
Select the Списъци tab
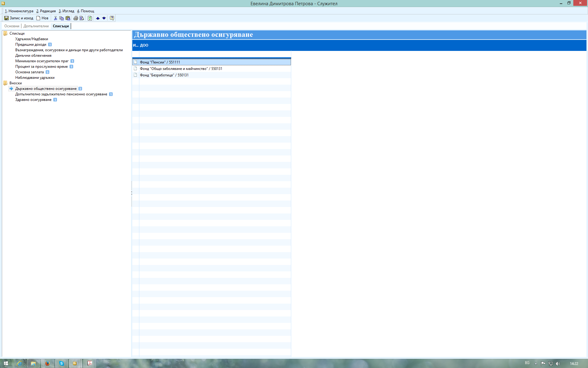point(61,26)
